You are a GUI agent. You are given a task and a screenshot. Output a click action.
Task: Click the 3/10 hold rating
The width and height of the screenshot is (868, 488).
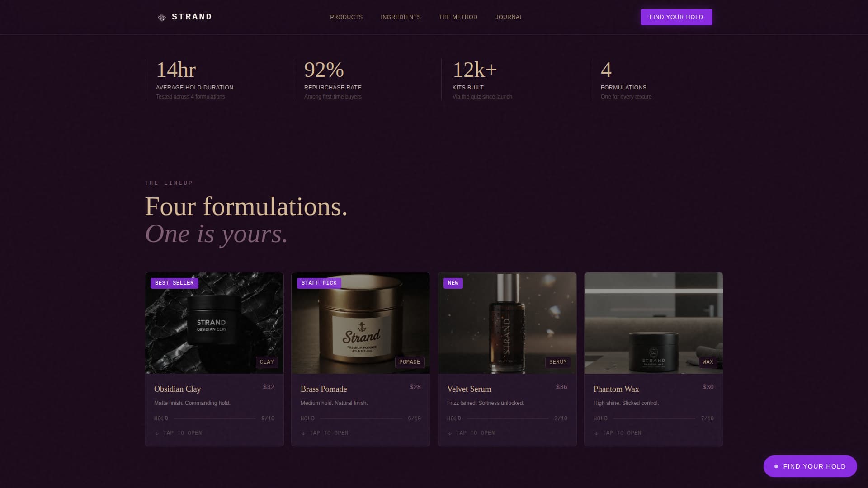[x=561, y=418]
